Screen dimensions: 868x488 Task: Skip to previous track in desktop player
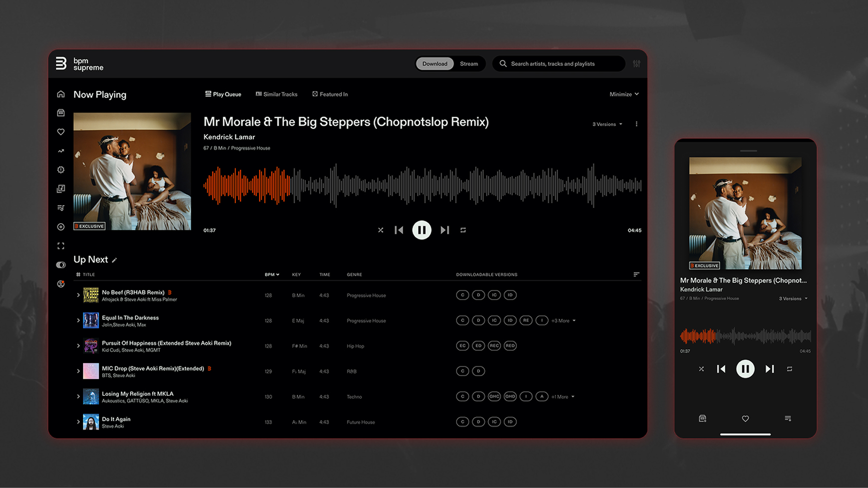click(x=399, y=230)
